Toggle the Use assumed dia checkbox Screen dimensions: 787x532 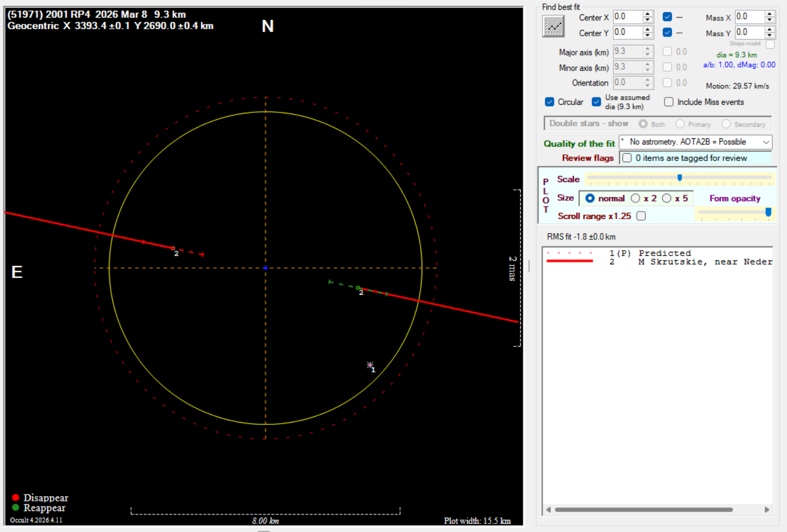pos(596,102)
